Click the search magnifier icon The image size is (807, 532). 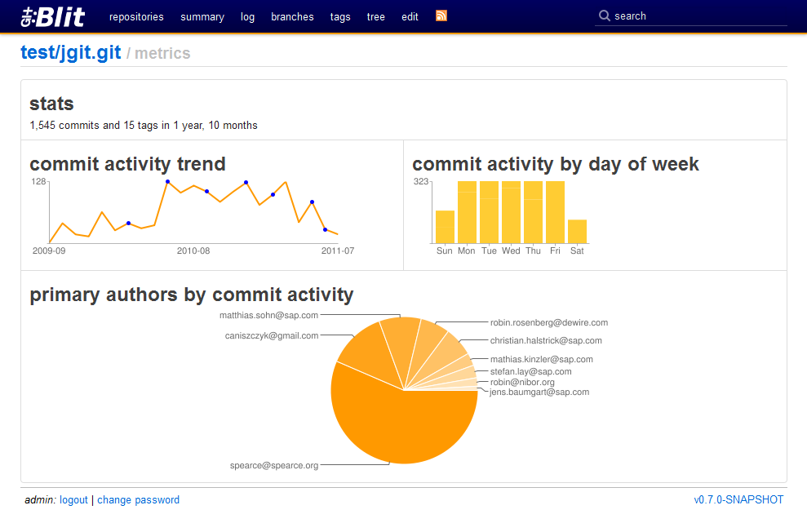point(604,16)
